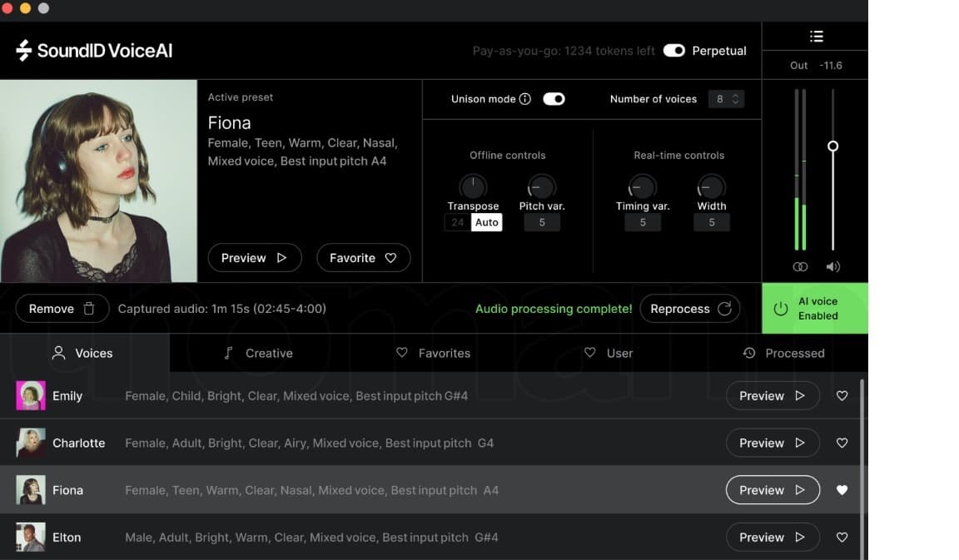Open the list menu icon at top right
This screenshot has width=959, height=560.
[x=816, y=37]
